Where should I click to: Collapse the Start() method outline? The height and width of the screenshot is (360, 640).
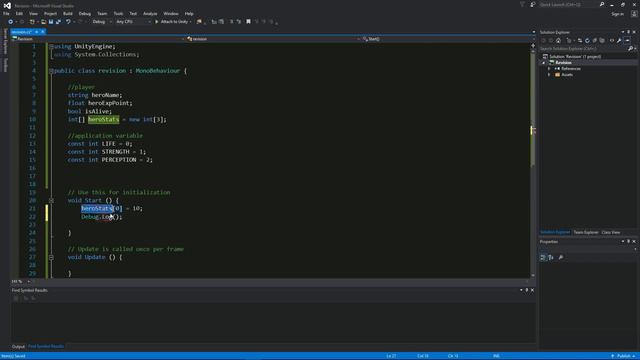coord(51,200)
